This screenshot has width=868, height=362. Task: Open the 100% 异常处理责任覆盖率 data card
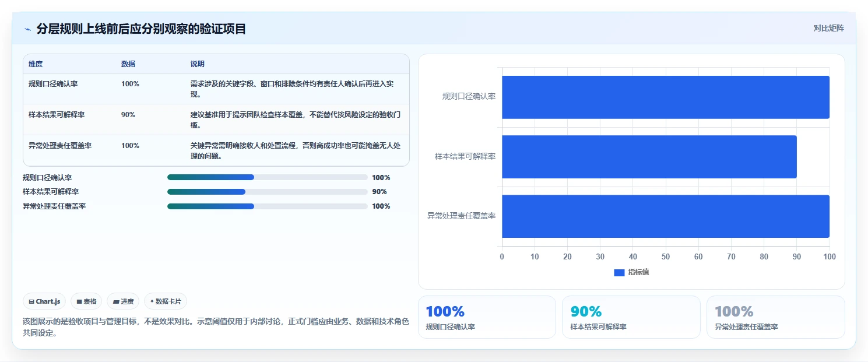(775, 317)
